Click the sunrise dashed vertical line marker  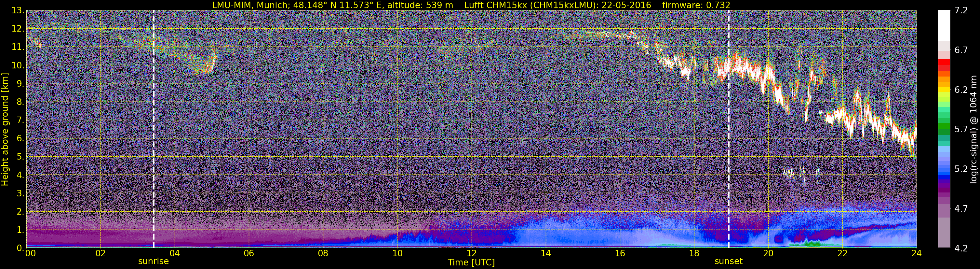pyautogui.click(x=153, y=129)
